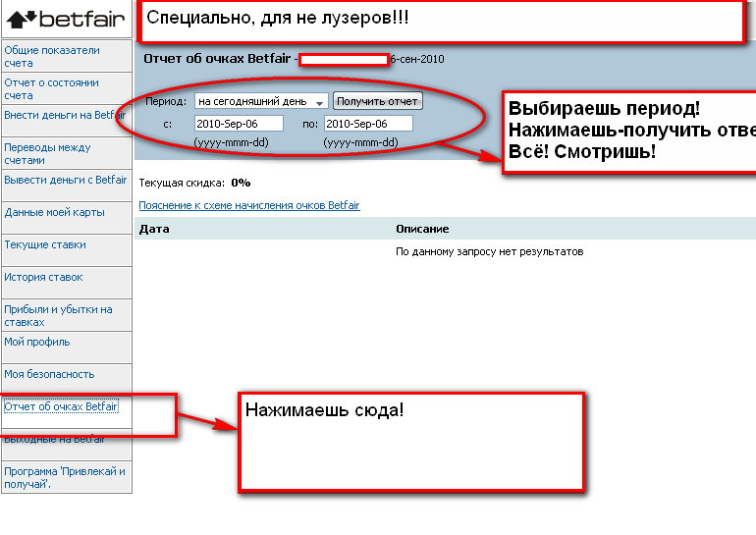The height and width of the screenshot is (535, 756).
Task: Click the Текущая скидка 0% value
Action: click(241, 183)
